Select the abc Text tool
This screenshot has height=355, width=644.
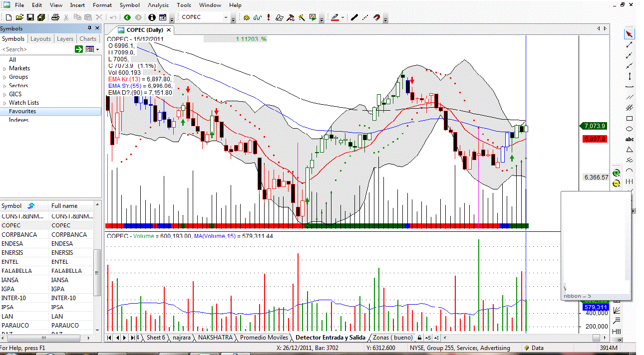[630, 139]
